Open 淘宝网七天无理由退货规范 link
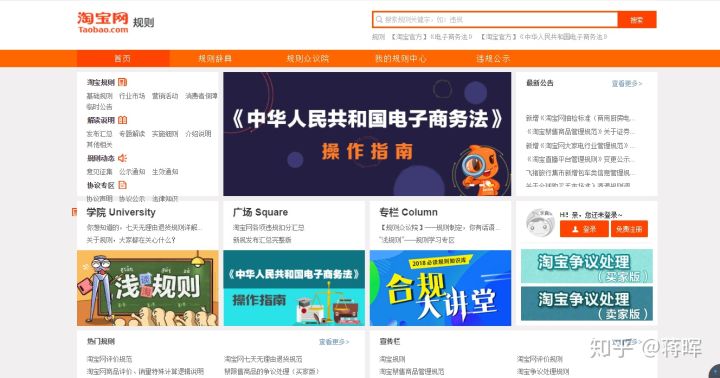The width and height of the screenshot is (720, 378). pos(263,359)
